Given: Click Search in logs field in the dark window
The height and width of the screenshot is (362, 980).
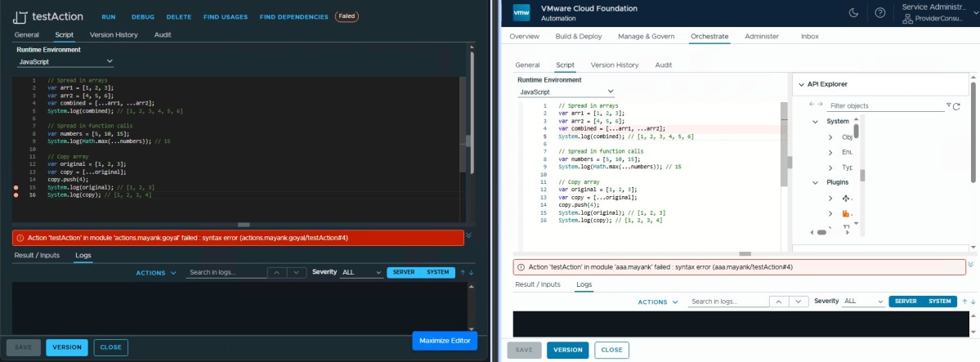Looking at the screenshot, I should pos(227,273).
